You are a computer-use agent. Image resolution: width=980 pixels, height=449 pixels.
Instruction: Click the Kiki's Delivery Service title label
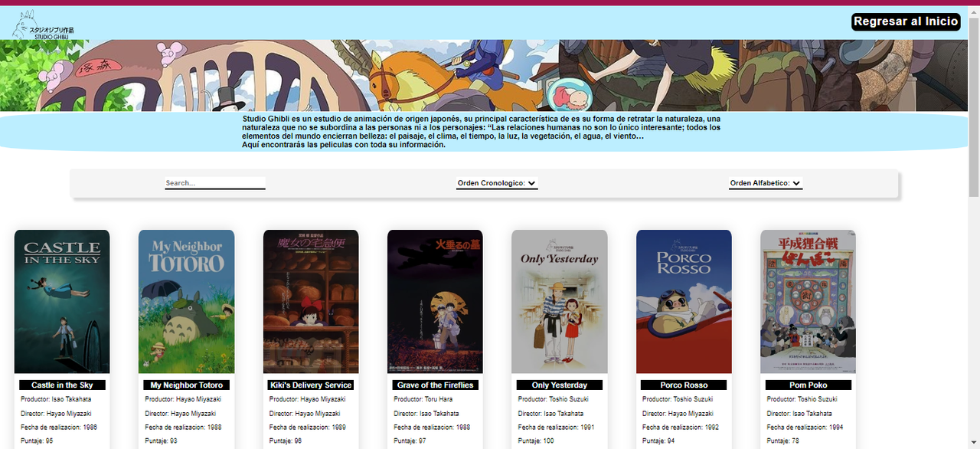tap(311, 385)
